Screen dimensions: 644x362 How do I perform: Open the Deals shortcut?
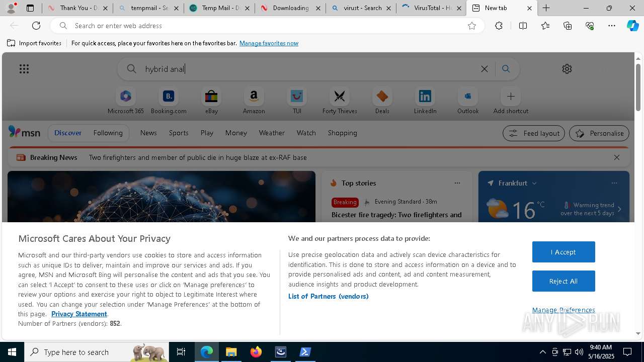pos(382,101)
